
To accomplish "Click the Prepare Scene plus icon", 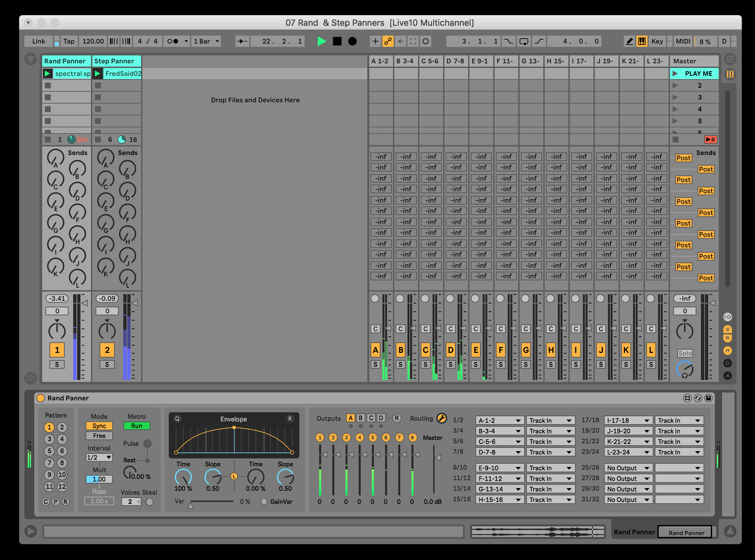I will (376, 41).
